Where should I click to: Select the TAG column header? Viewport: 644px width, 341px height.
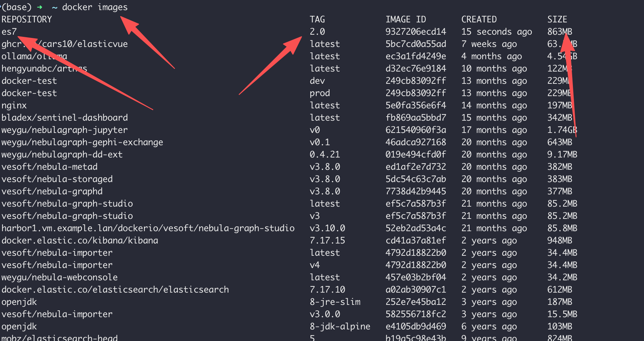pos(317,20)
